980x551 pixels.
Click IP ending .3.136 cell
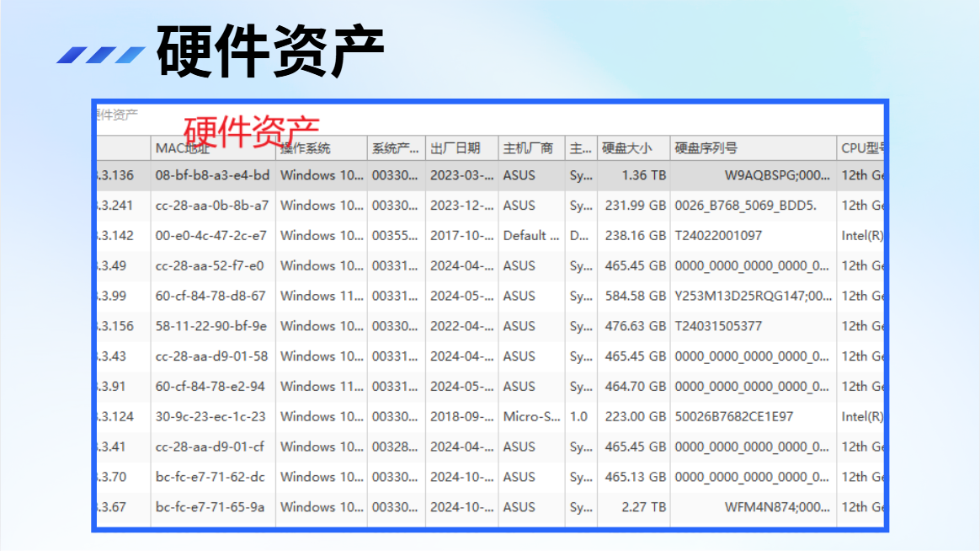[x=116, y=176]
